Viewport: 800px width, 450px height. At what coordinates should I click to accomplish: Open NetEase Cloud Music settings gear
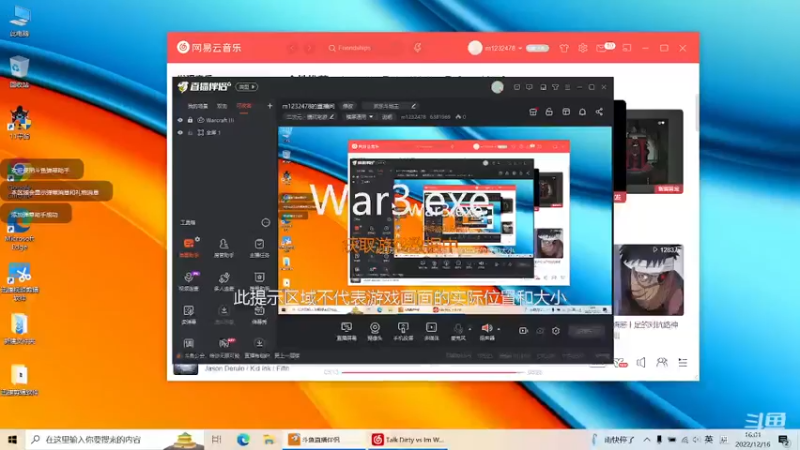[x=583, y=48]
